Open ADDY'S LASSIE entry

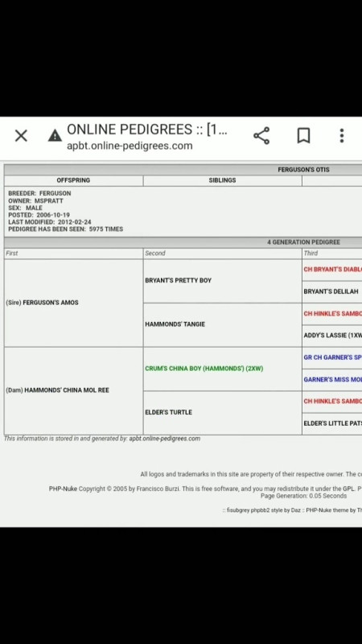pyautogui.click(x=332, y=336)
